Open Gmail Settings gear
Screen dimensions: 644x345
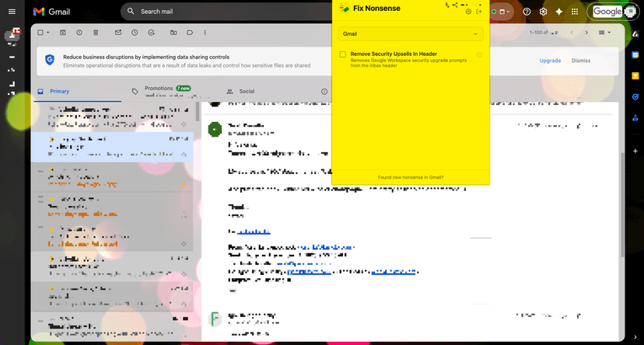[x=543, y=12]
